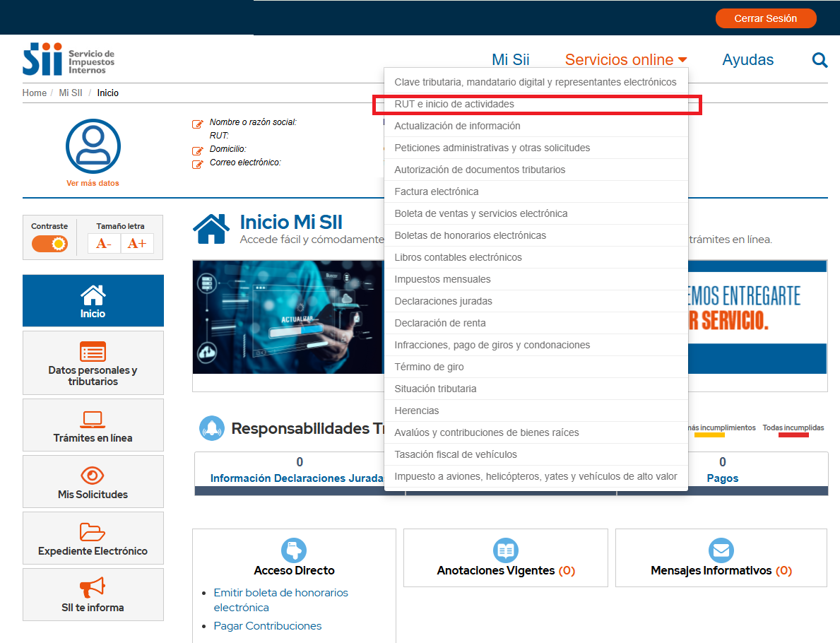Select Declaración de renta menu entry
Screen dimensions: 840x643
pyautogui.click(x=439, y=323)
